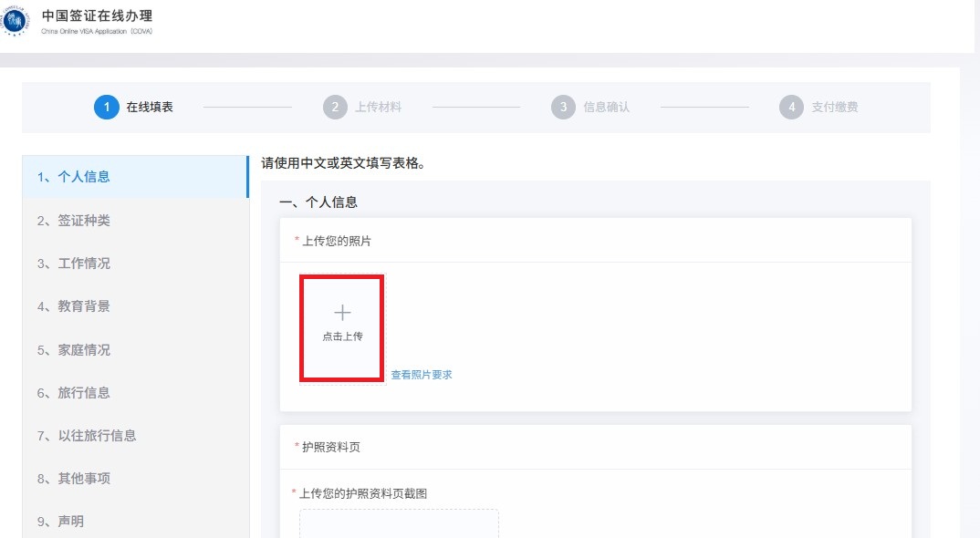980x538 pixels.
Task: Go to 2、签证种类 section
Action: click(x=74, y=221)
